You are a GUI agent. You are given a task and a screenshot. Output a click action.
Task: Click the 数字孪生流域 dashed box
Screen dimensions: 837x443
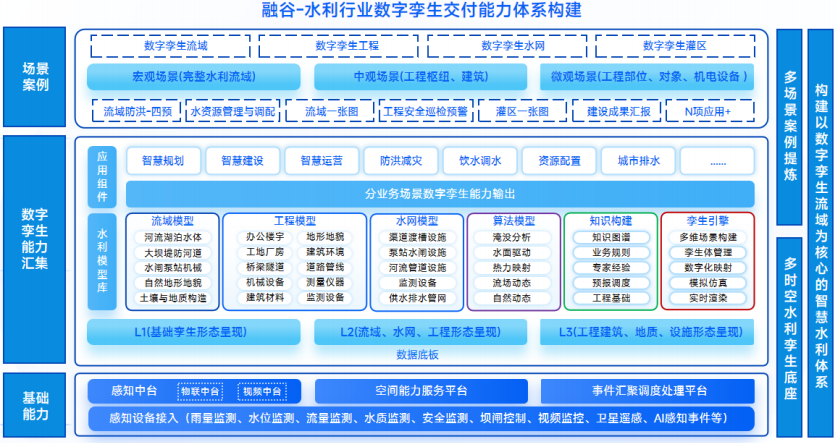(x=170, y=46)
